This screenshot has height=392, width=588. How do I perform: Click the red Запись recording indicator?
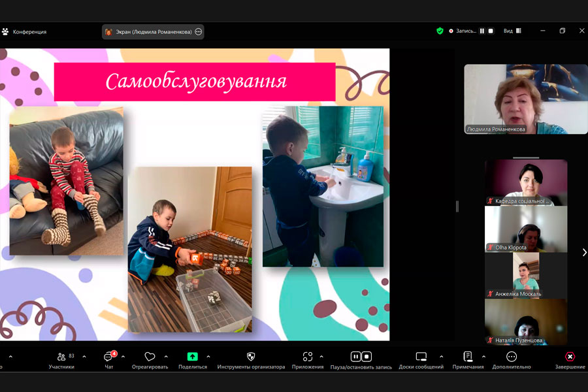coord(451,31)
